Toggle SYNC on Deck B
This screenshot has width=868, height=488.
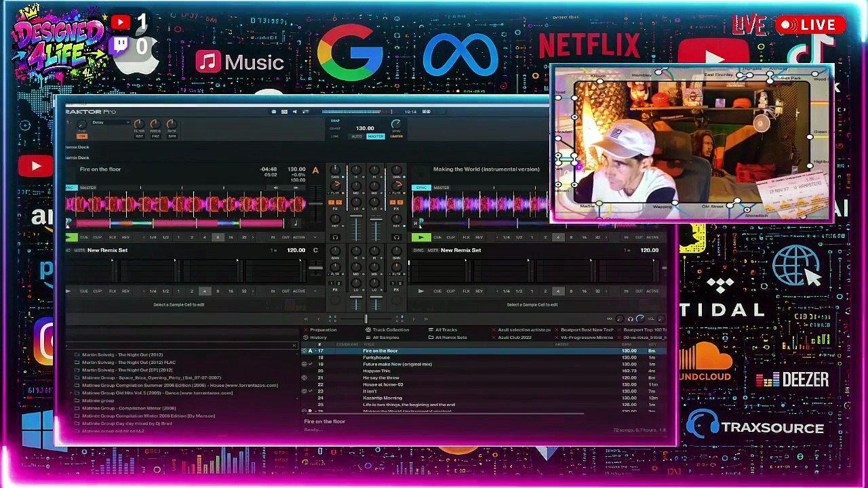pyautogui.click(x=422, y=188)
